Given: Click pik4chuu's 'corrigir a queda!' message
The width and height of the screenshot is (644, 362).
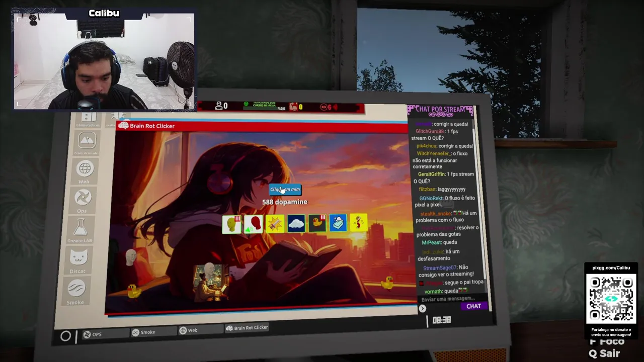Looking at the screenshot, I should (445, 146).
